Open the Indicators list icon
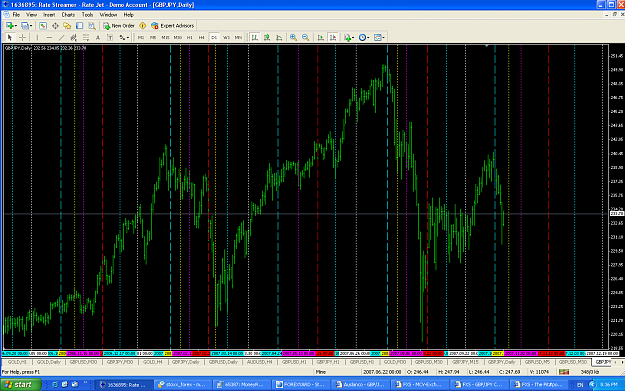 point(348,37)
